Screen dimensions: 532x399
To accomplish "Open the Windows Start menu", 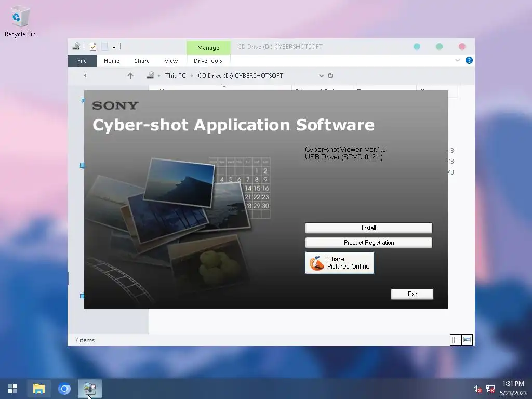I will [x=12, y=389].
